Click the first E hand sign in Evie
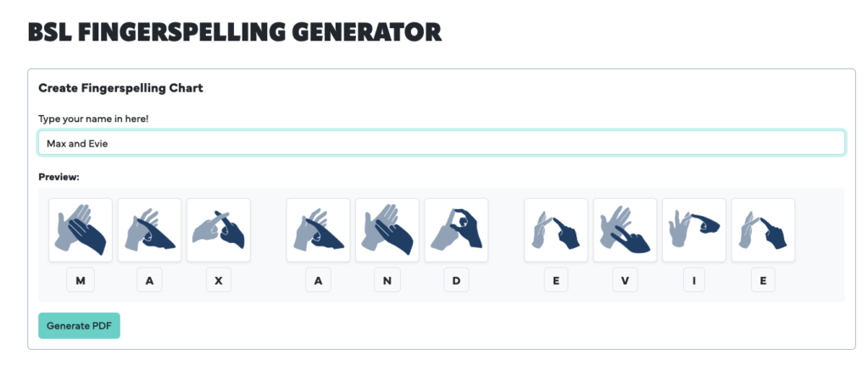868x365 pixels. click(x=555, y=230)
